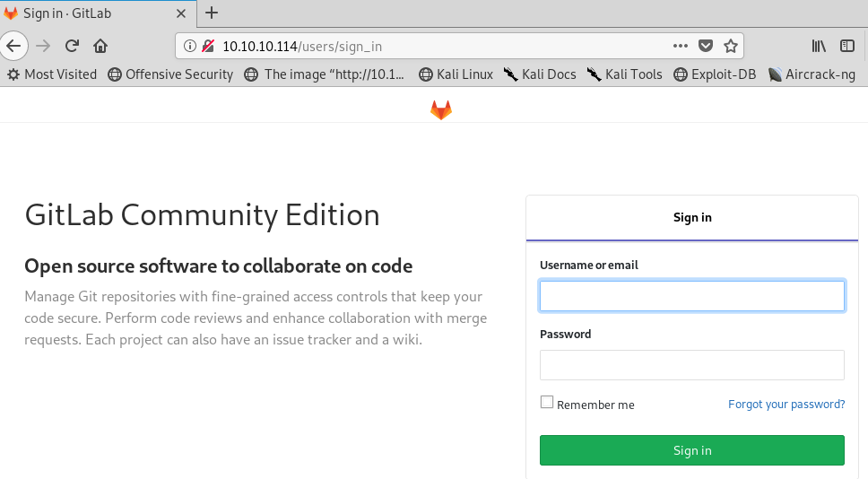Follow the Forgot your password link
868x479 pixels.
[786, 405]
